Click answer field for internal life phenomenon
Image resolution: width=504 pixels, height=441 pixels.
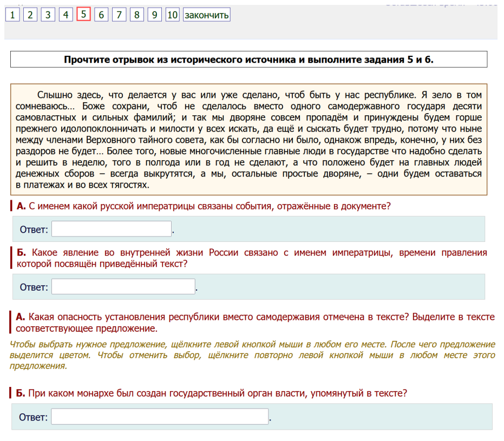coord(123,287)
